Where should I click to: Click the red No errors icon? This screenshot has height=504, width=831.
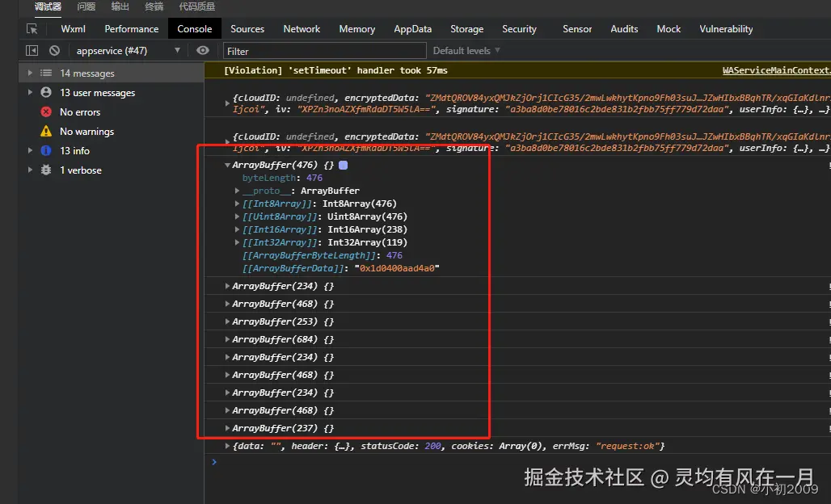coord(46,111)
